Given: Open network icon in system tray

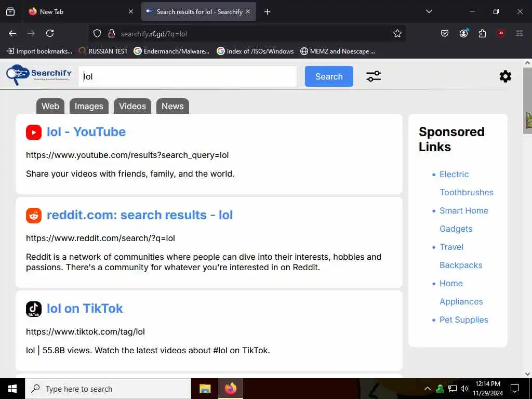Looking at the screenshot, I should pyautogui.click(x=453, y=389).
